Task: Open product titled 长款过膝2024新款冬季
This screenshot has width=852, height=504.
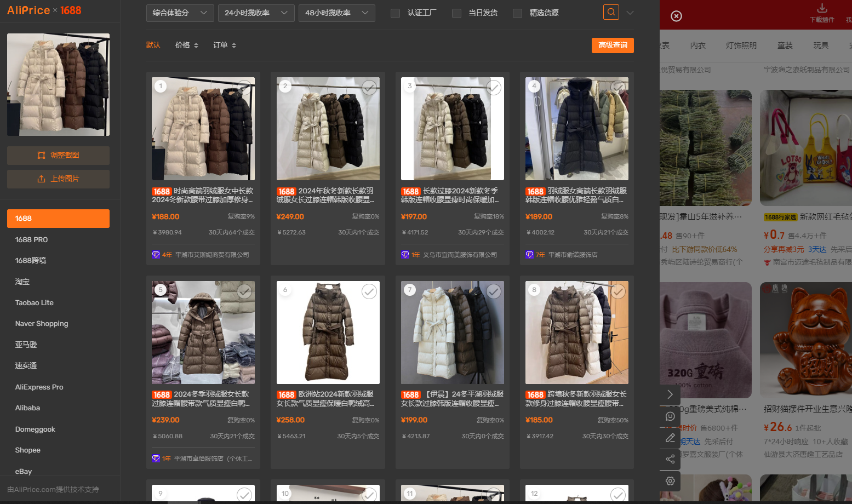Action: pyautogui.click(x=452, y=196)
